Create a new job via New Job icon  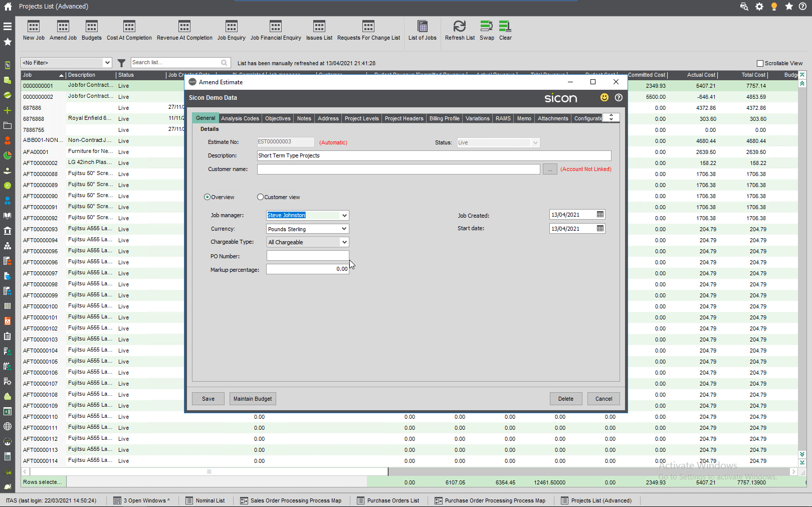[x=33, y=30]
